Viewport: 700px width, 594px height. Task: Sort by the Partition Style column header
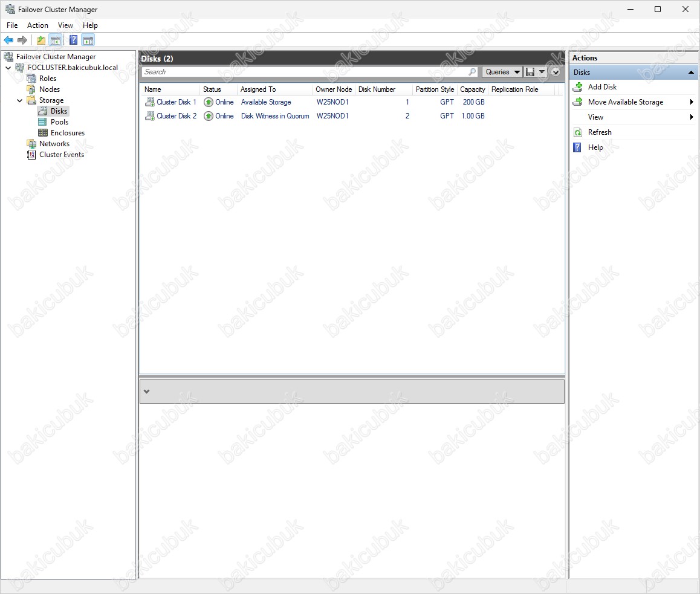click(435, 89)
